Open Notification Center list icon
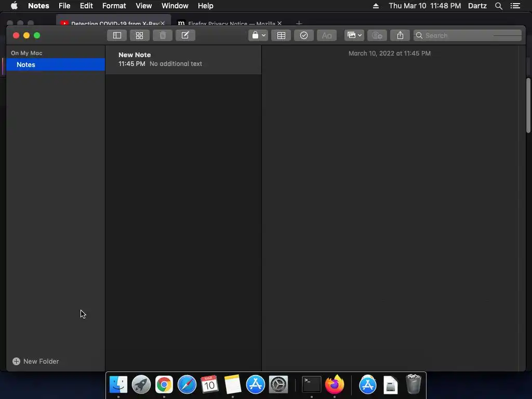This screenshot has height=399, width=532. point(515,6)
